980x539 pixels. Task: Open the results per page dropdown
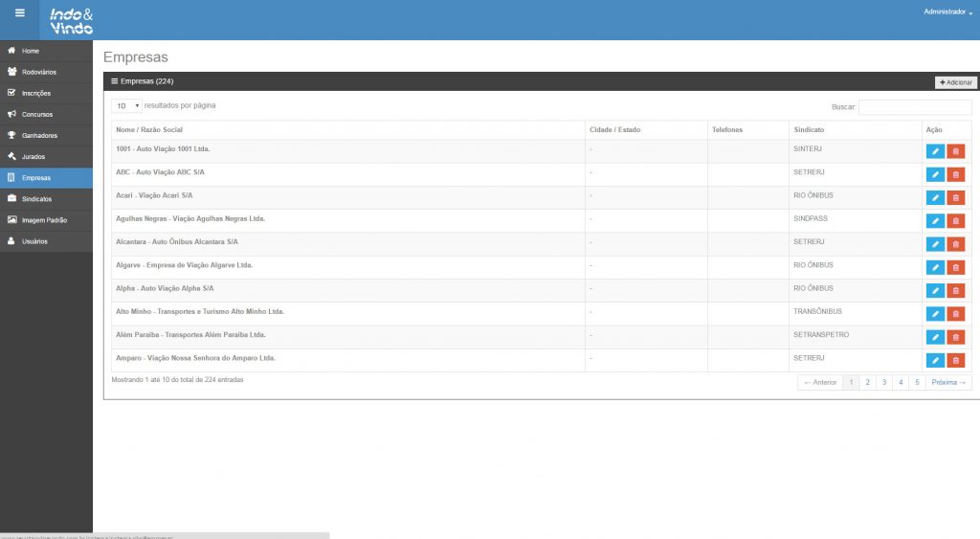126,105
